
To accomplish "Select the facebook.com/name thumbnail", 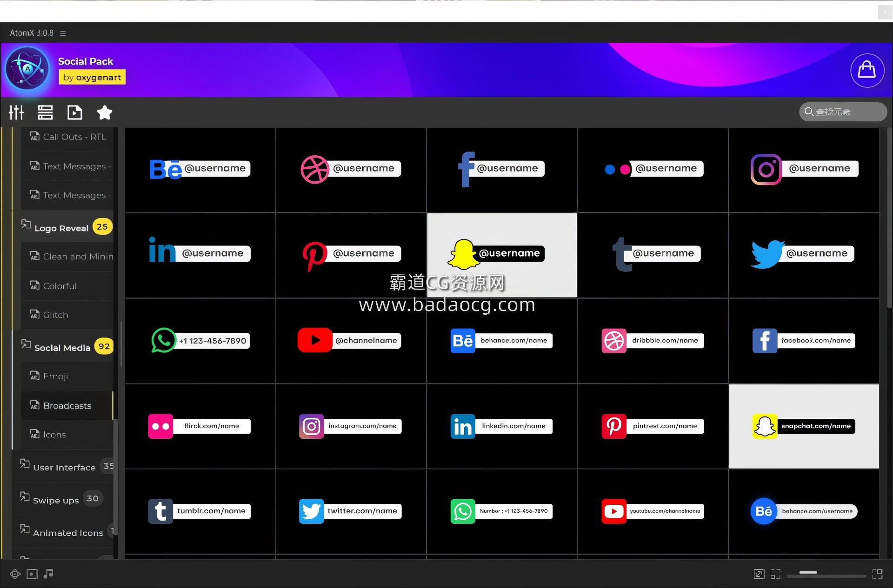I will [804, 341].
